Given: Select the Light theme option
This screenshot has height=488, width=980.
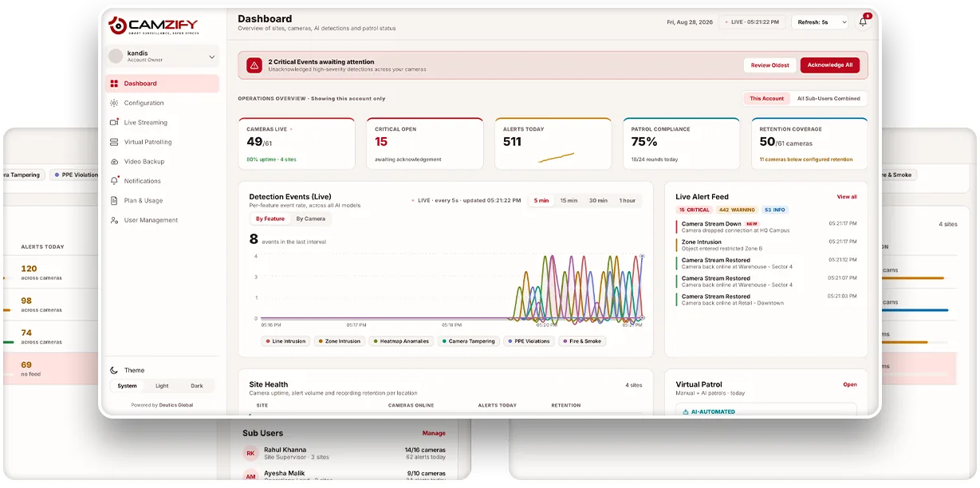Looking at the screenshot, I should (162, 386).
